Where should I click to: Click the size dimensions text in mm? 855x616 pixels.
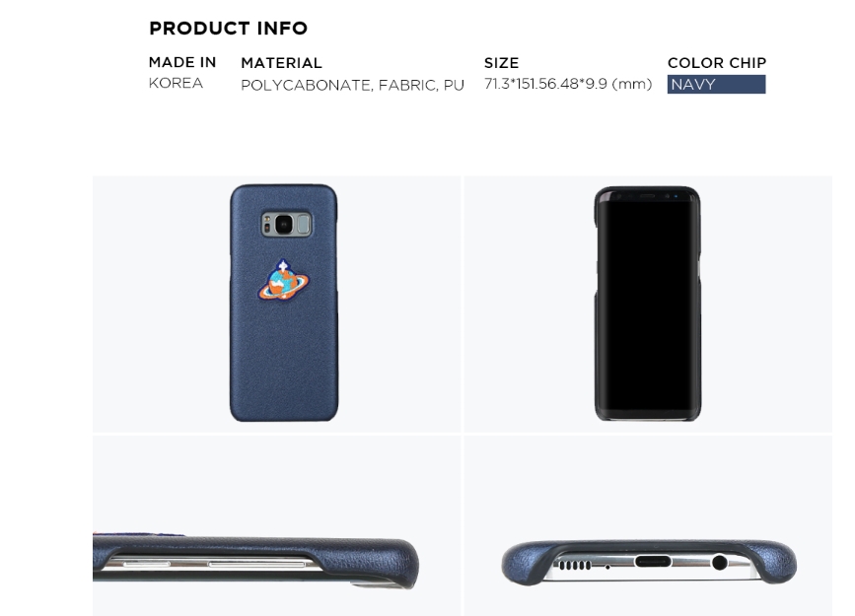point(568,84)
